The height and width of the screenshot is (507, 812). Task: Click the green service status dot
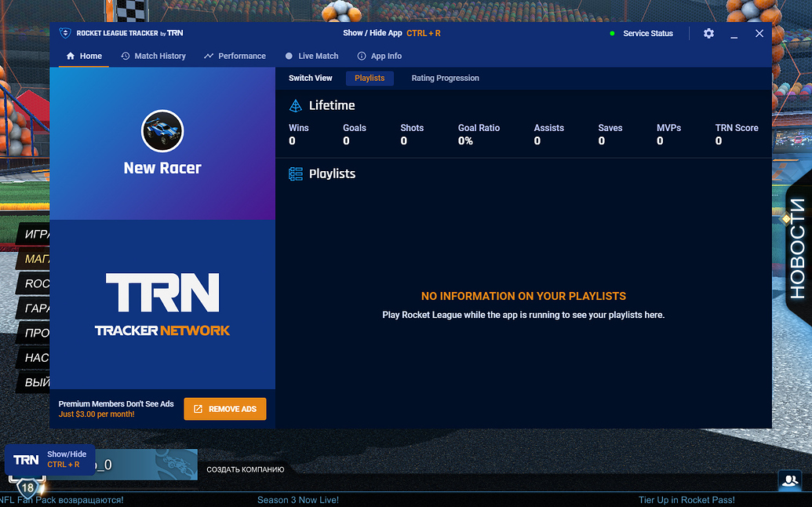pyautogui.click(x=612, y=33)
